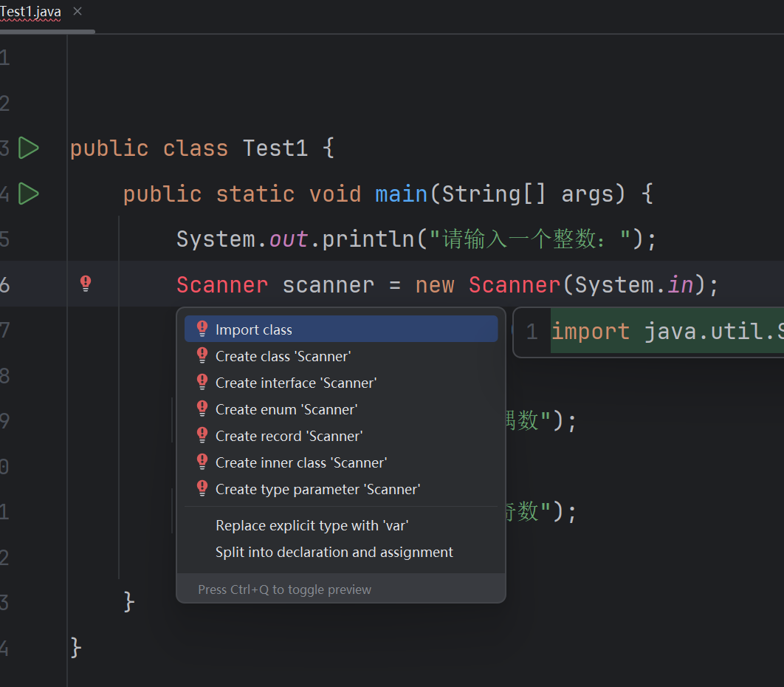The width and height of the screenshot is (784, 687).
Task: Click the main method name
Action: click(x=402, y=194)
